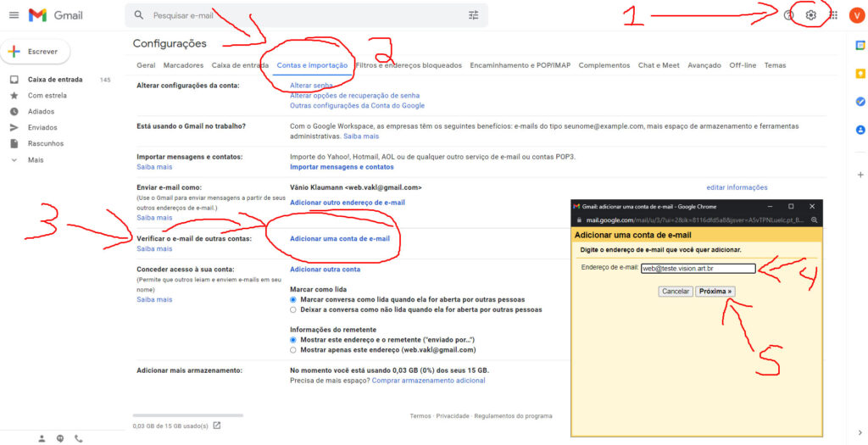This screenshot has width=868, height=445.
Task: Switch to Contas e importação tab
Action: 312,65
